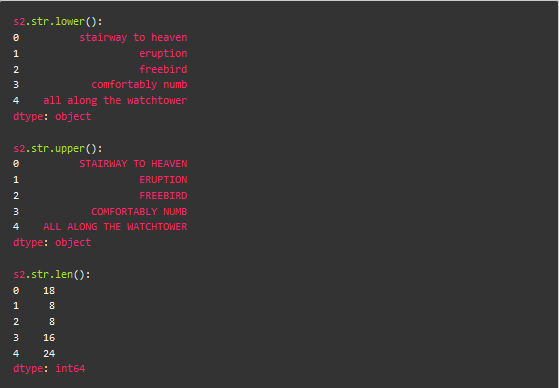
Task: Click the length value 24
Action: pyautogui.click(x=49, y=354)
